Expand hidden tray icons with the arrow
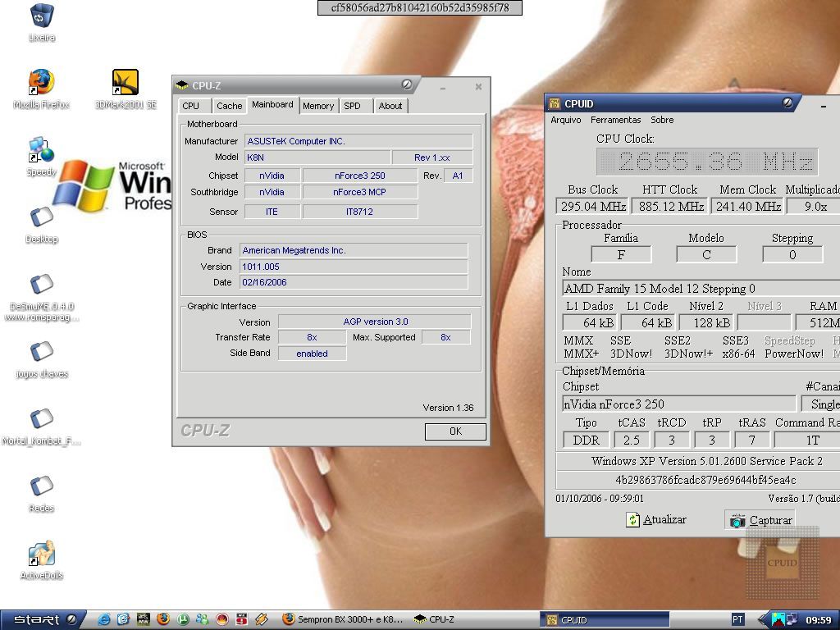 coord(762,620)
